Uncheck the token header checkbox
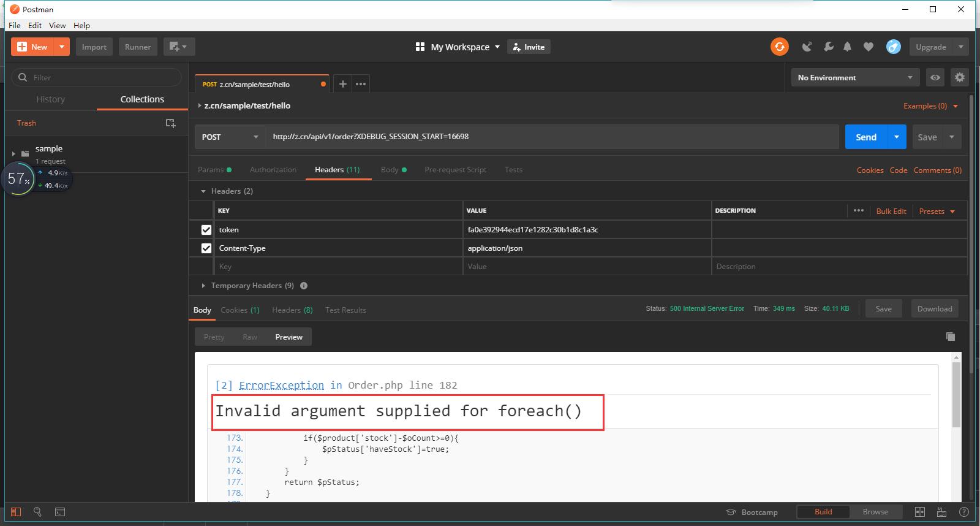Screen dimensions: 980x526 tap(206, 230)
